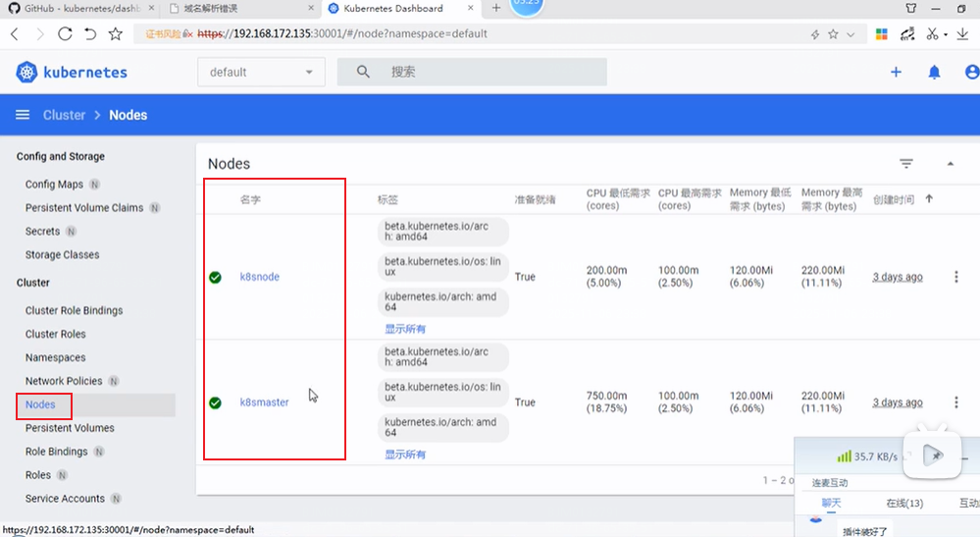This screenshot has width=980, height=537.
Task: Open Role Bindings in sidebar
Action: coord(56,452)
